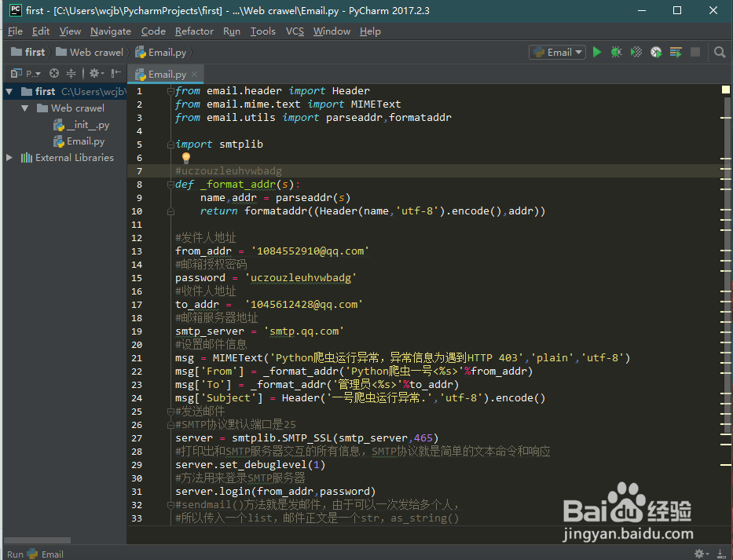Click the Run panel hide/download icon at bottom right

tap(722, 554)
